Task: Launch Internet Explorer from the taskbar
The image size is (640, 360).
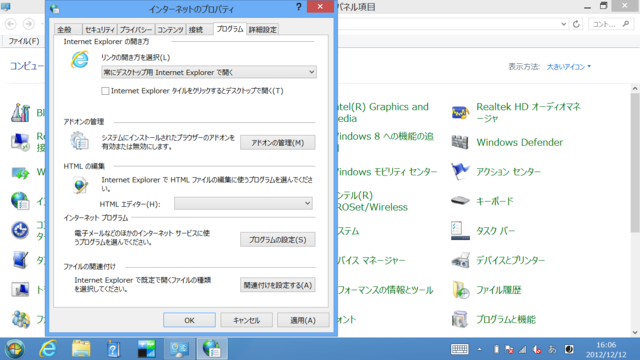Action: (48, 349)
